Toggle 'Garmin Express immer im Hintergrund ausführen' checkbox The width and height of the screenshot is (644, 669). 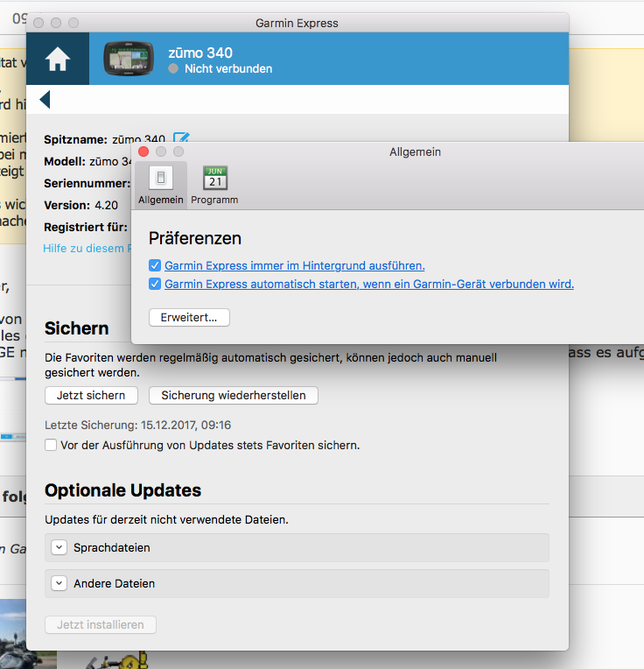155,265
